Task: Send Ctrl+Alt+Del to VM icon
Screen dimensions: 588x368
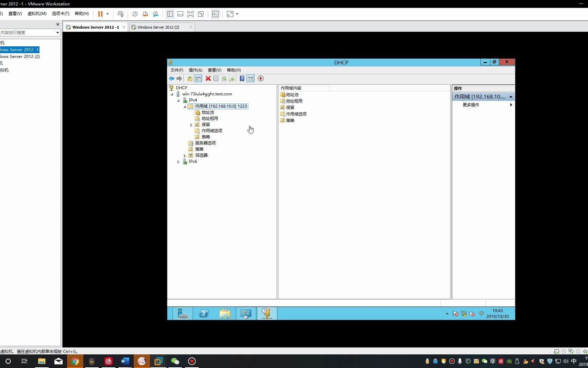Action: (120, 14)
